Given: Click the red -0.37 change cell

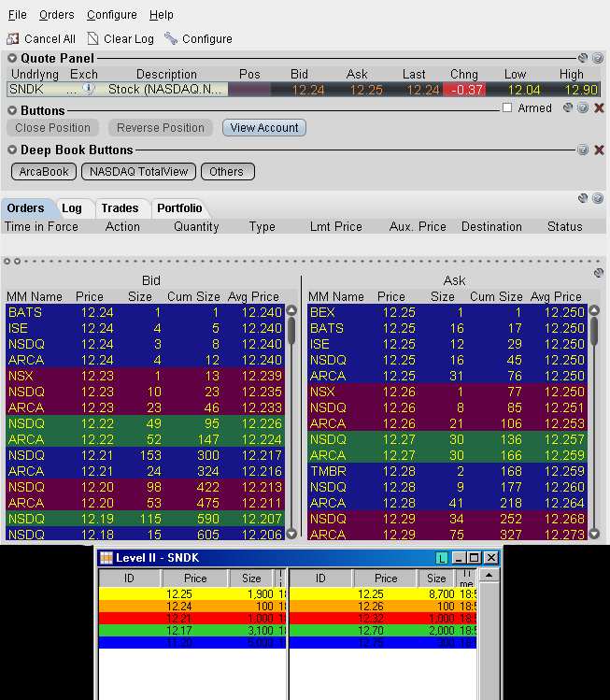Looking at the screenshot, I should coord(465,90).
